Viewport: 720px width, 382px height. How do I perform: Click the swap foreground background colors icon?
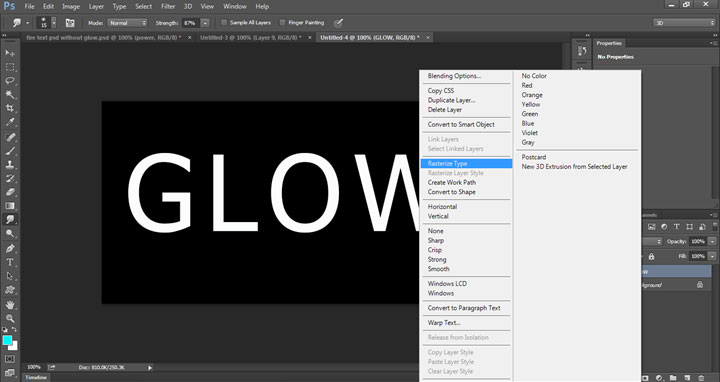14,330
